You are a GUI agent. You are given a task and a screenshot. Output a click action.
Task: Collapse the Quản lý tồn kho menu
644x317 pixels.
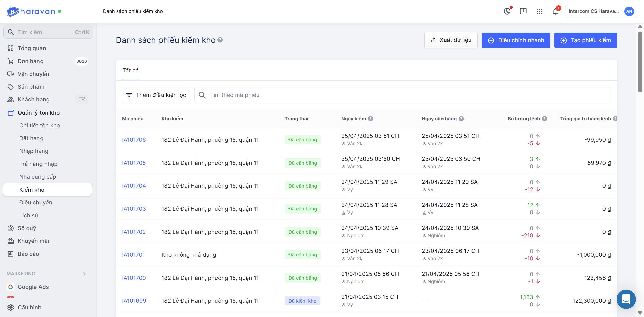(x=38, y=113)
